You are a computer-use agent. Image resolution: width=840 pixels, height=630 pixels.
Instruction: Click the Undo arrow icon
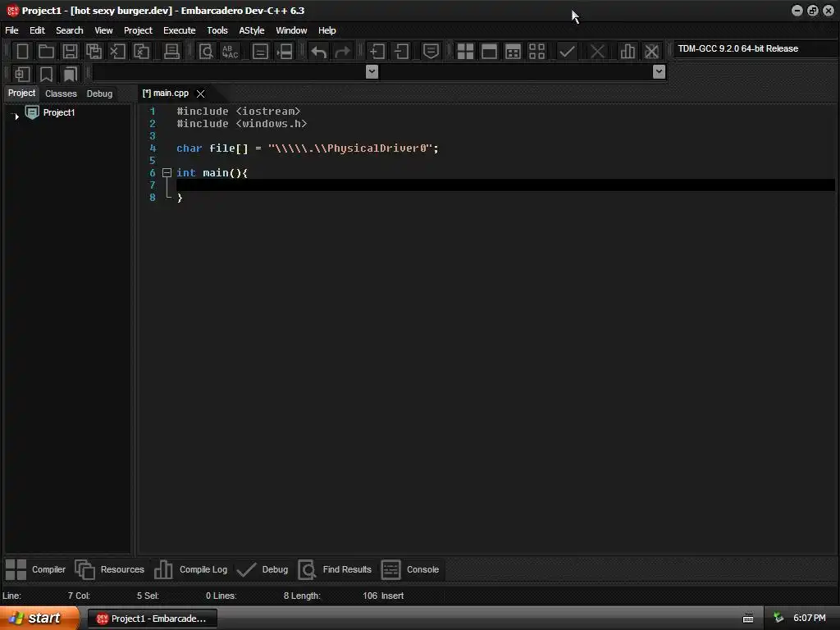319,52
